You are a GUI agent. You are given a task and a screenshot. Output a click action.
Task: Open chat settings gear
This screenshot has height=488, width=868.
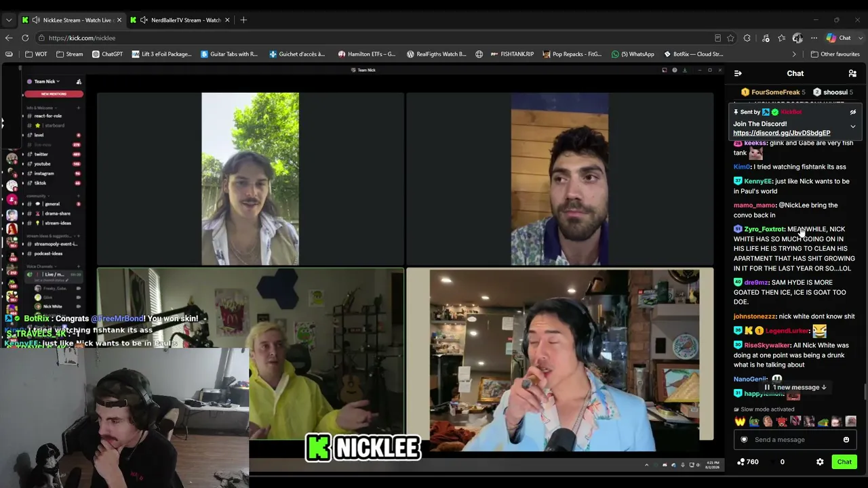(x=820, y=462)
